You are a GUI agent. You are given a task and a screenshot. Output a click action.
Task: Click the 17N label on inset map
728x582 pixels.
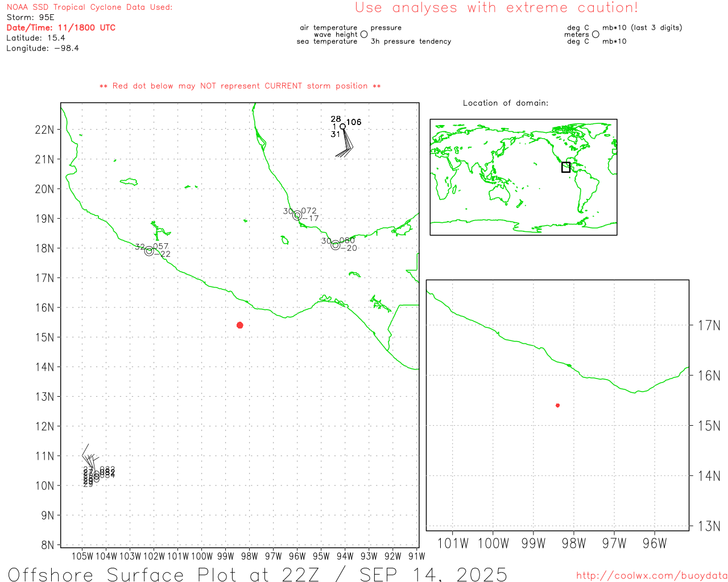tap(709, 326)
